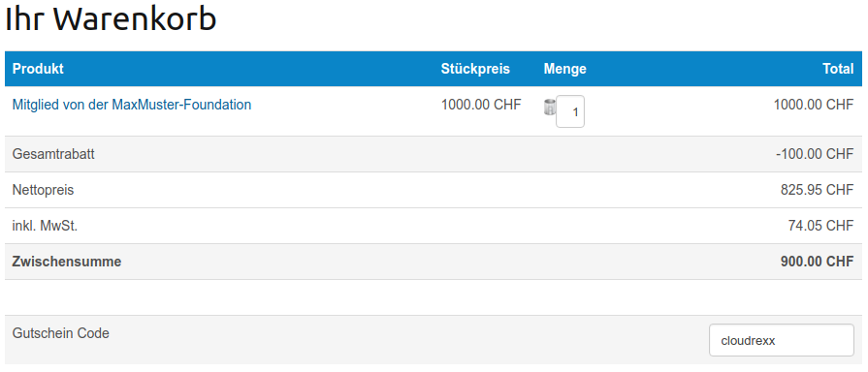Viewport: 868px width, 372px height.
Task: Click the -100.00 CHF discount amount
Action: click(815, 154)
